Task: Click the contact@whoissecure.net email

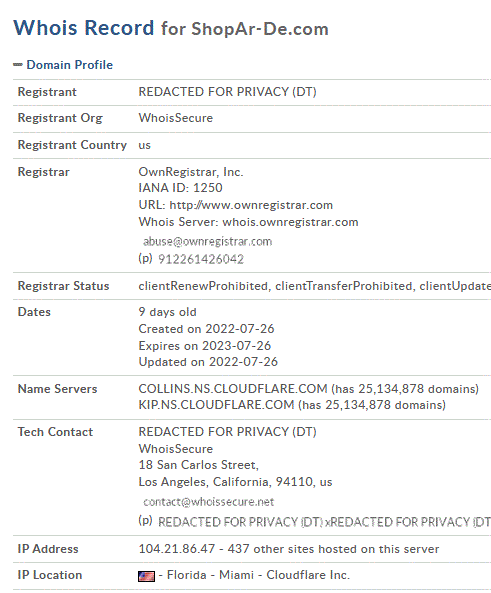Action: tap(208, 501)
